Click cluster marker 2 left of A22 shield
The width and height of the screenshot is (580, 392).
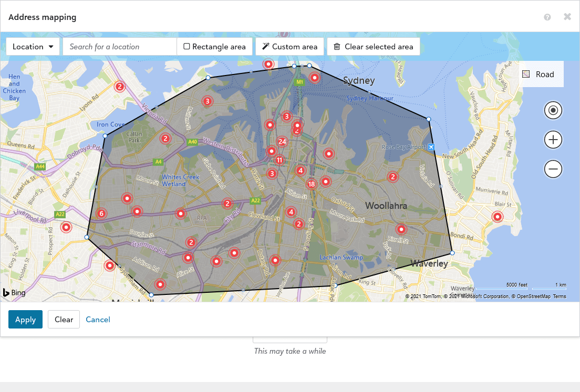[227, 204]
